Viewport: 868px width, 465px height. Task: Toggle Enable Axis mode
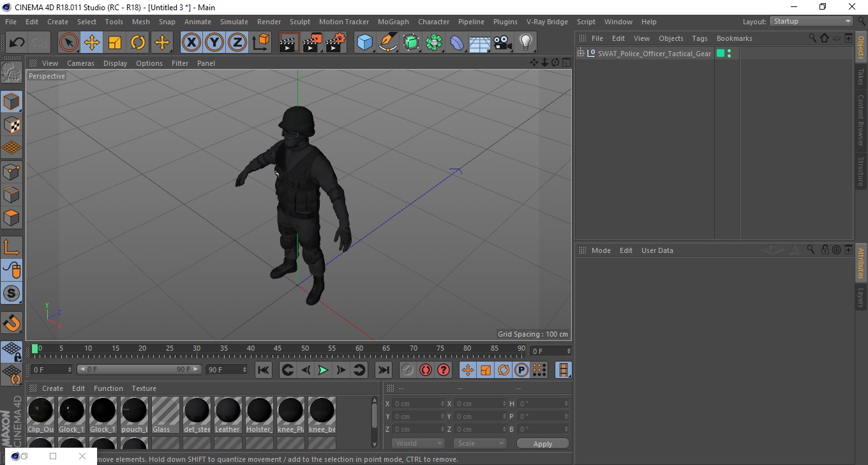[x=11, y=247]
